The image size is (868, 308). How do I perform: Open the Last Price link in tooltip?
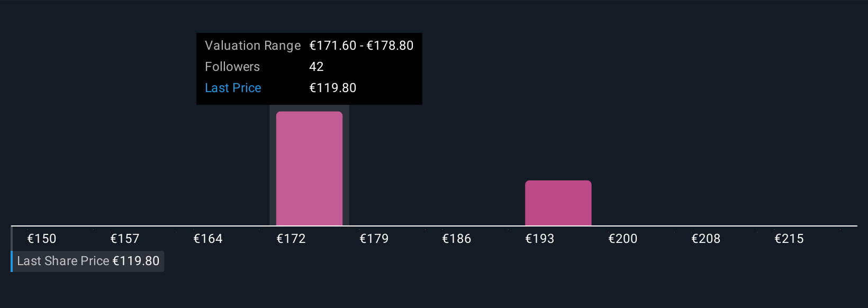(233, 88)
